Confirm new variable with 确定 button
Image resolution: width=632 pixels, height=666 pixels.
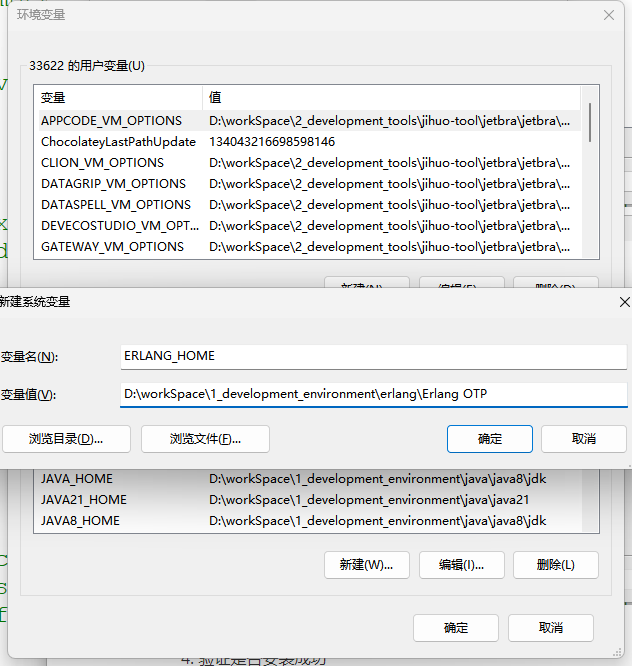point(490,438)
